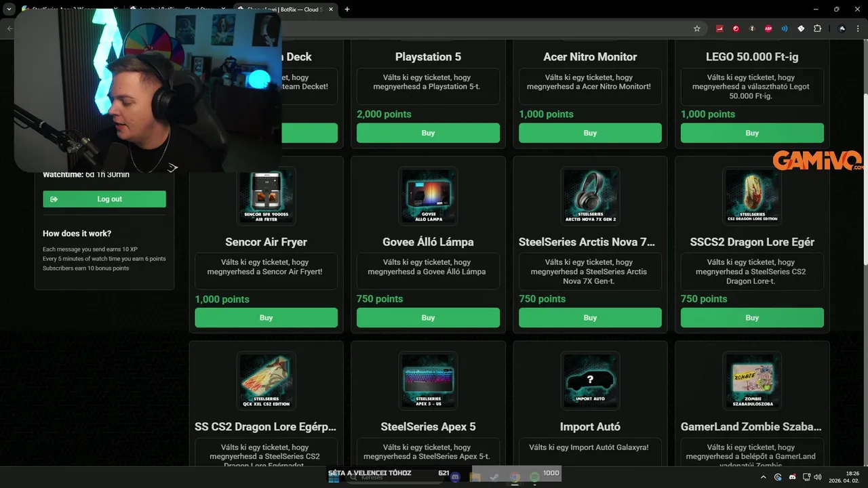This screenshot has width=868, height=488.
Task: Open the SteelSeries Apex 5 keyboard image
Action: point(428,381)
